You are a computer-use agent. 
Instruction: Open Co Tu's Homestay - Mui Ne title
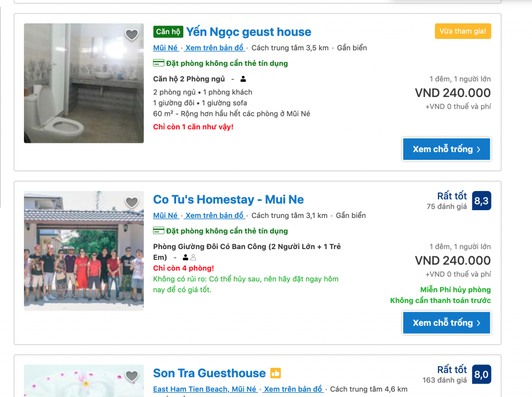coord(229,199)
